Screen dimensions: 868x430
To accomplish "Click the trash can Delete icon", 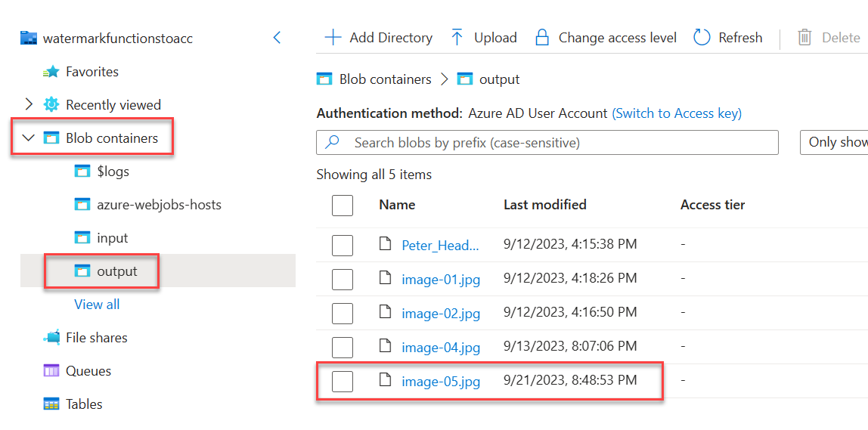I will [x=804, y=38].
